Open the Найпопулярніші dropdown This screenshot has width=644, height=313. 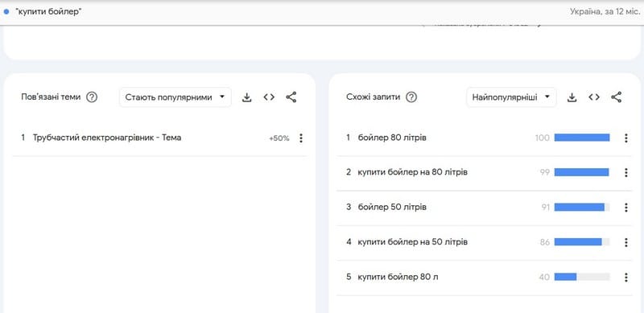[x=511, y=97]
